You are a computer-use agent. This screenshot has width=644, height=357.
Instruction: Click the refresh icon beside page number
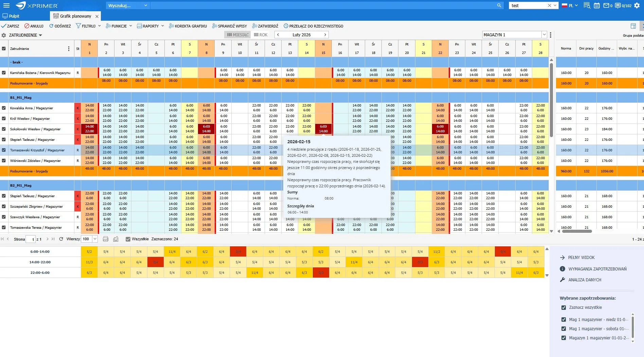61,239
